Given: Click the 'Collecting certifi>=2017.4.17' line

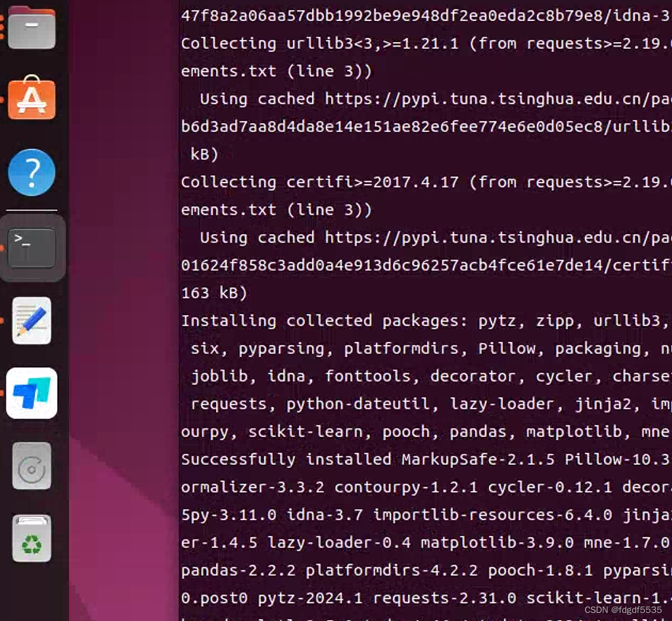Looking at the screenshot, I should pyautogui.click(x=426, y=182).
